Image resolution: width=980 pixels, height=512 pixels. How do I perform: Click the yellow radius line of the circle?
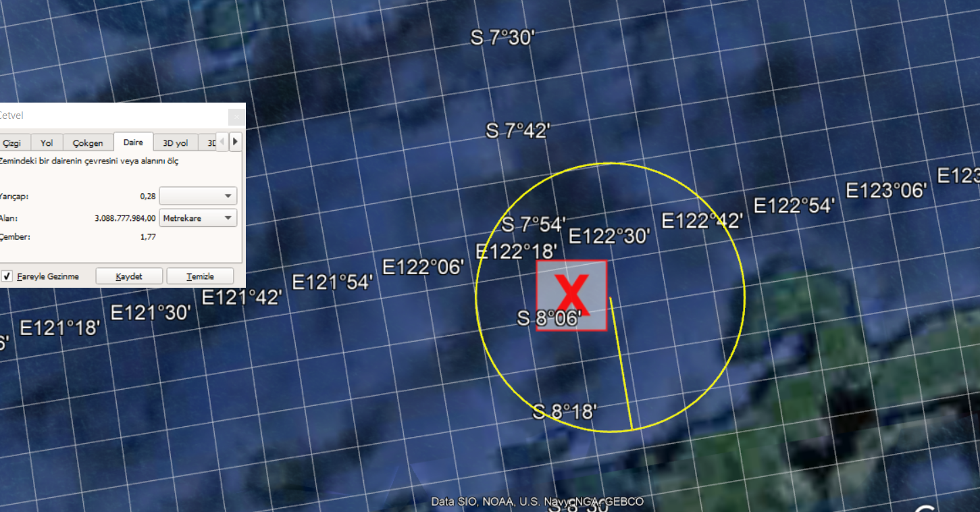pos(621,363)
